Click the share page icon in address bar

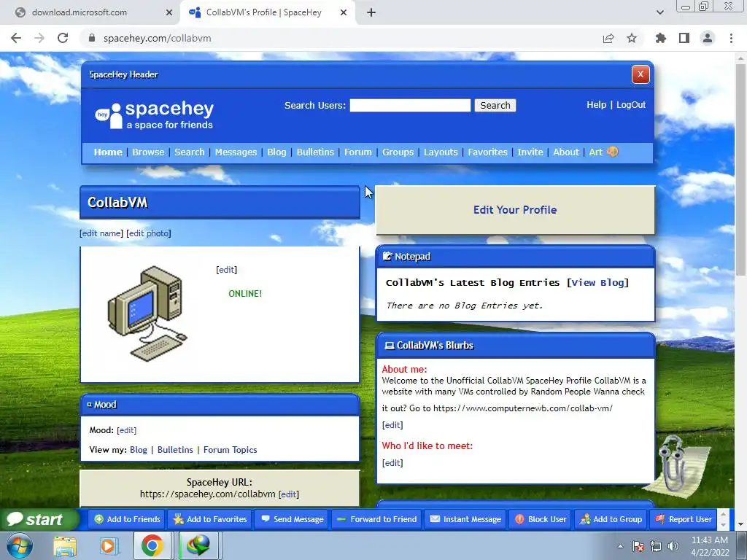coord(608,38)
